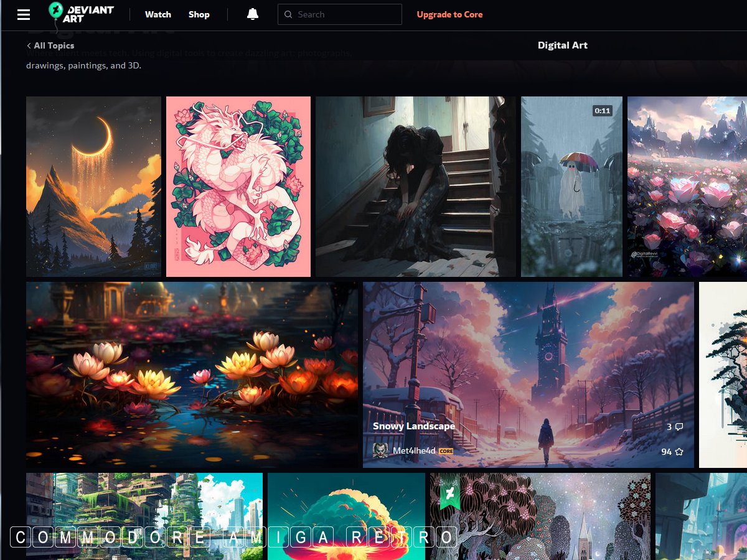Favourite Snowy Landscape with the star icon

pyautogui.click(x=679, y=452)
